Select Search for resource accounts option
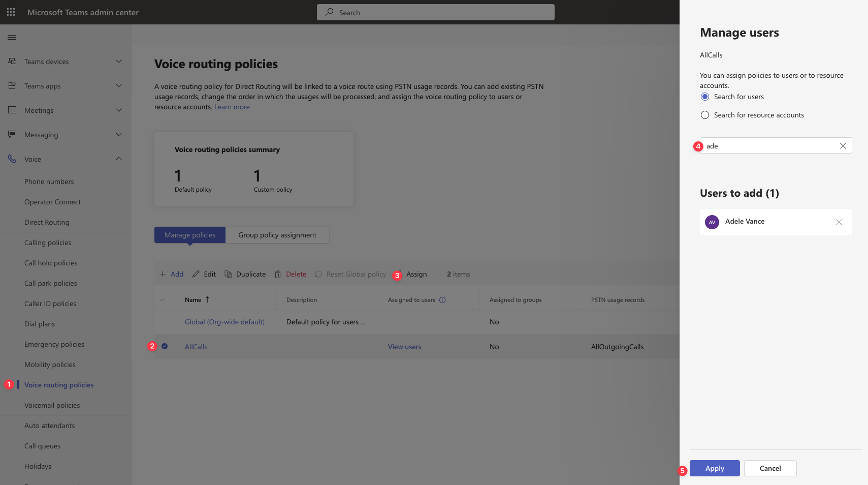 tap(705, 115)
